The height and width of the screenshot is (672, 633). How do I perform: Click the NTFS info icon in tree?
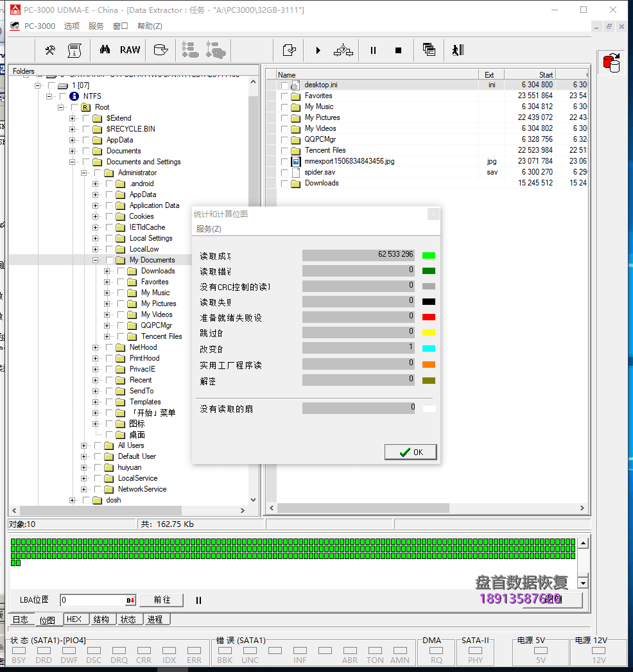coord(74,96)
